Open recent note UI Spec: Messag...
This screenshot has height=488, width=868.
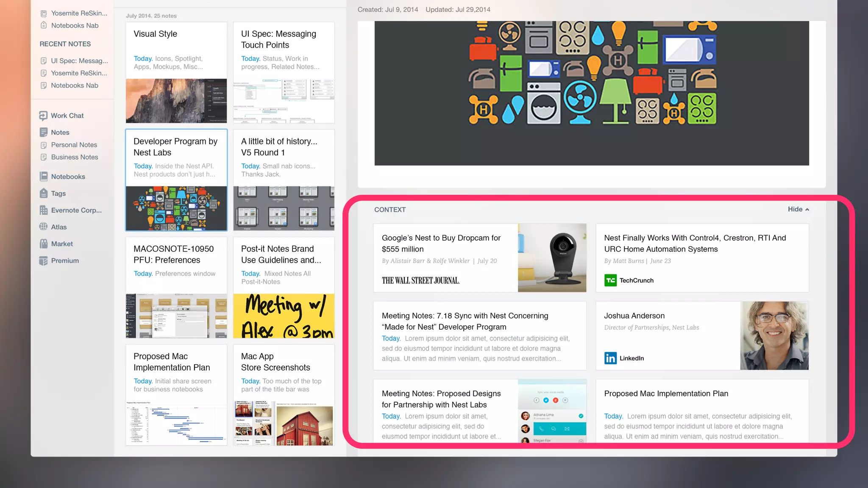tap(79, 61)
